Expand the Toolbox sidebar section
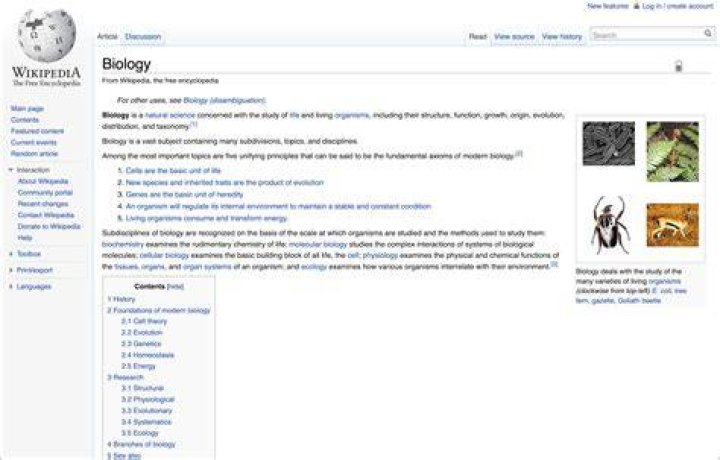This screenshot has width=720, height=460. [x=10, y=254]
